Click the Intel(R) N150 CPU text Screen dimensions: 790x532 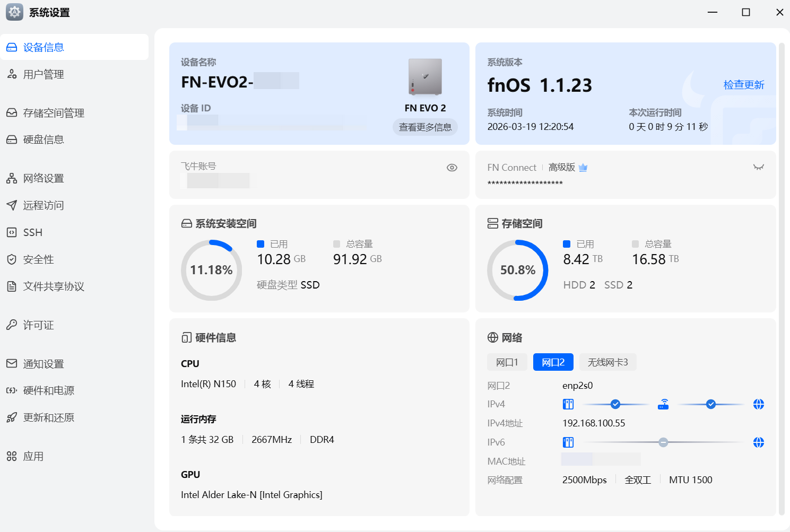pyautogui.click(x=209, y=384)
